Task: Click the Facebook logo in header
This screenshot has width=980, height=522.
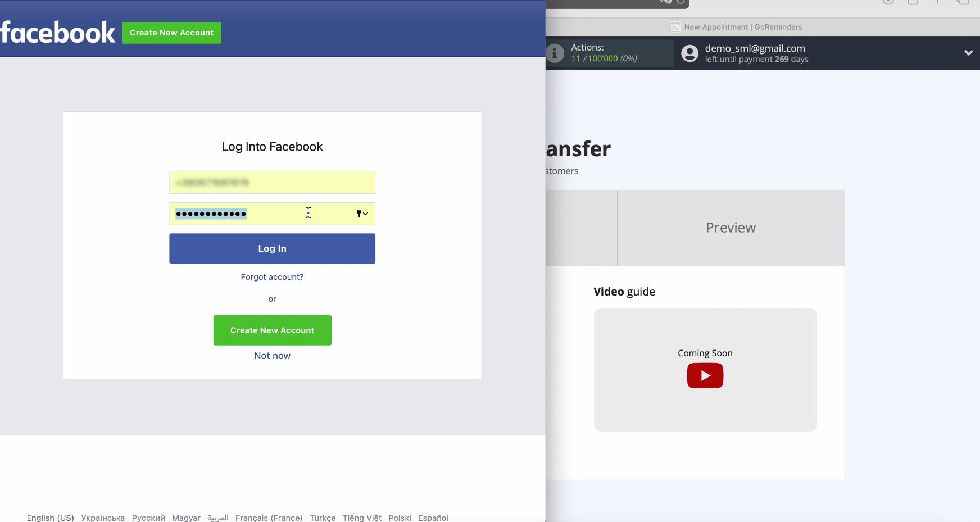Action: coord(57,33)
